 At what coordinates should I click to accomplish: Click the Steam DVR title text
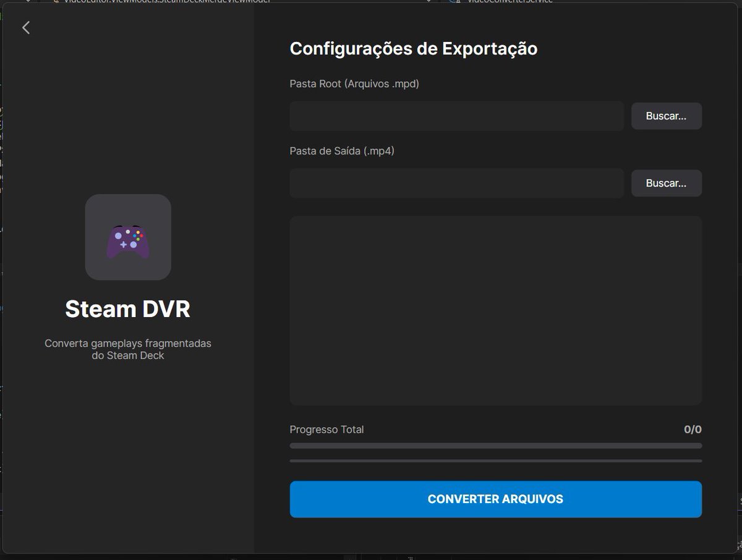[x=128, y=309]
